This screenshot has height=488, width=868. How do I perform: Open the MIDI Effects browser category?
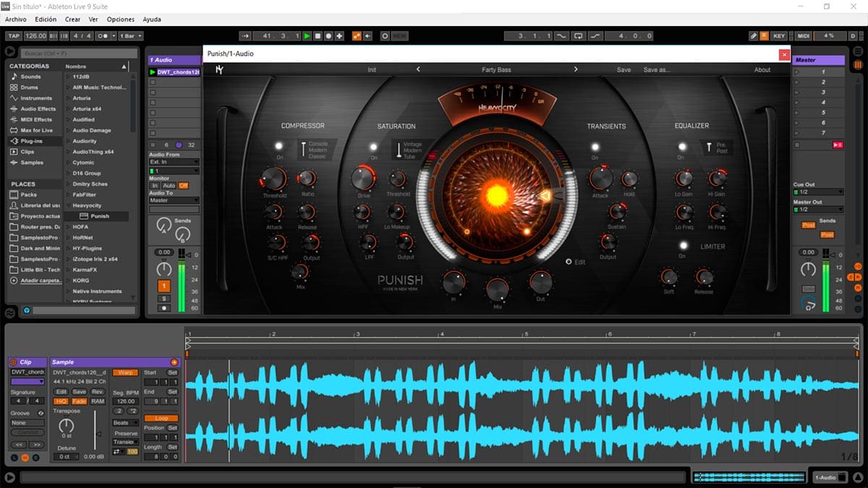tap(36, 120)
